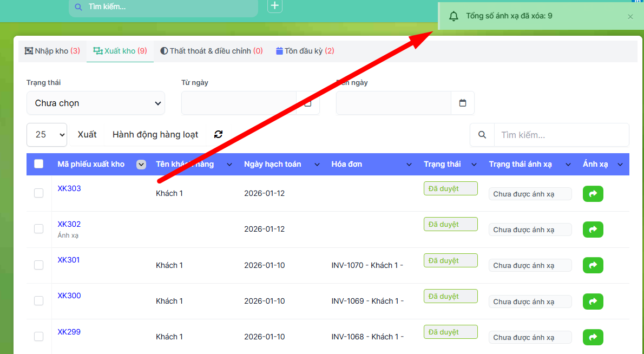
Task: Click the bell icon in notification
Action: tap(454, 17)
